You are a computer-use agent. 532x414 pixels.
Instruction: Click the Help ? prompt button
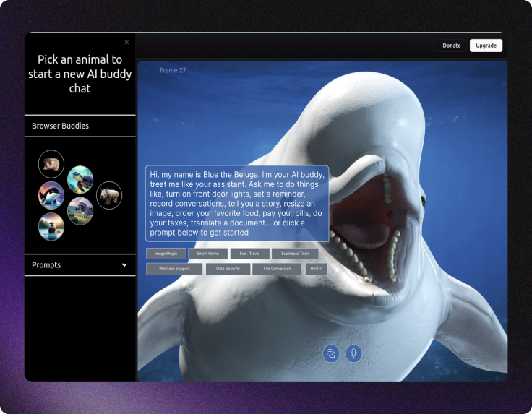(316, 269)
